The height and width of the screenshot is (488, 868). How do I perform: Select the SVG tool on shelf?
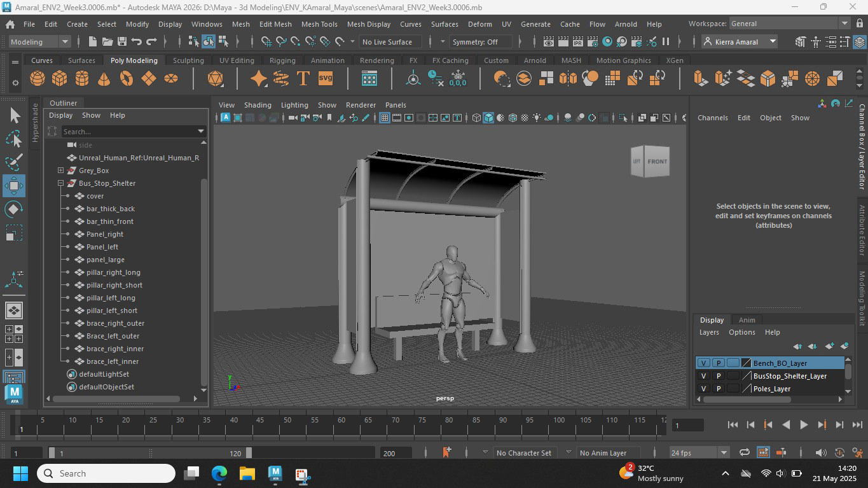(x=325, y=79)
